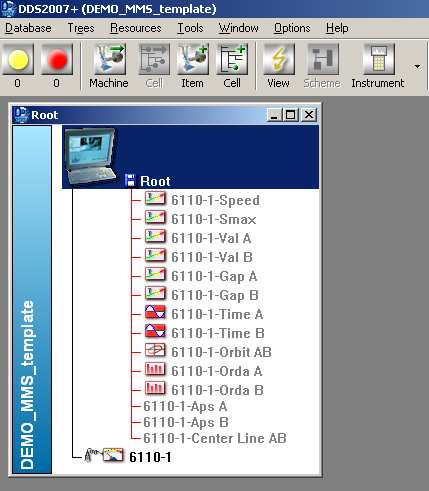Select the 6110-1-Time A label
The width and height of the screenshot is (429, 491).
(217, 314)
